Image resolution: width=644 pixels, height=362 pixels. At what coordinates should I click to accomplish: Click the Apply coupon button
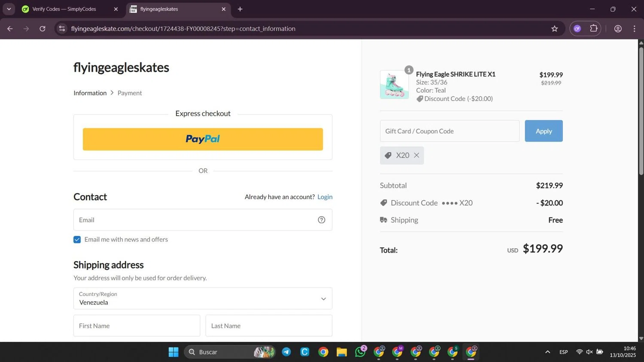[x=544, y=131]
